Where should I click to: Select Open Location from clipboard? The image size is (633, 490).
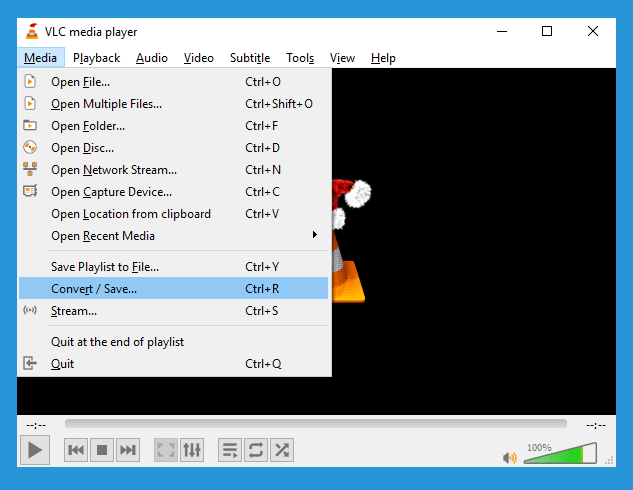(173, 214)
